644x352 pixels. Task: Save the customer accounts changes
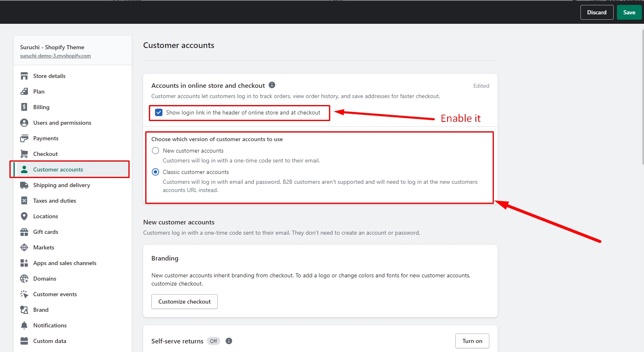(629, 12)
